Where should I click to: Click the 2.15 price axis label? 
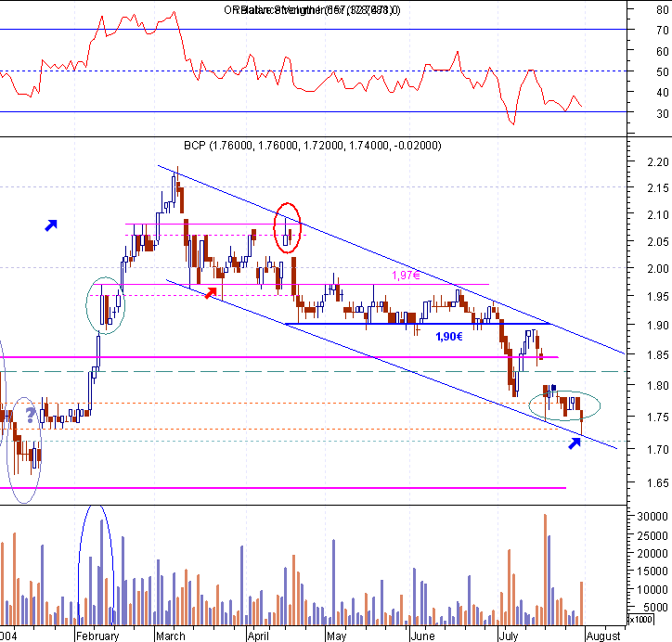pyautogui.click(x=658, y=188)
